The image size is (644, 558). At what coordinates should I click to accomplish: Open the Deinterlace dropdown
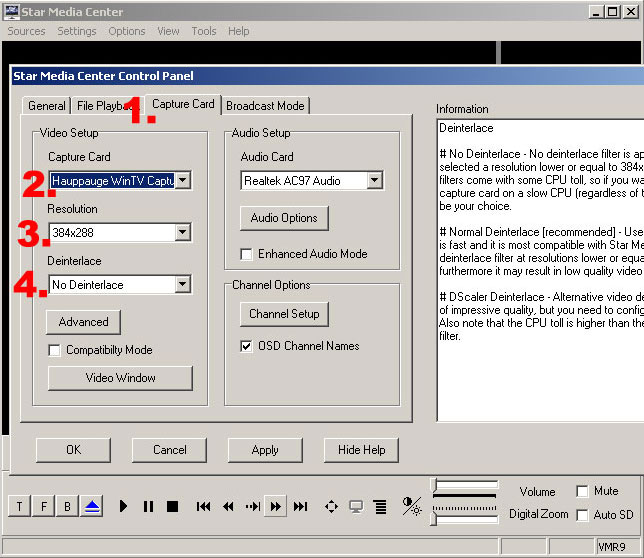[x=183, y=284]
